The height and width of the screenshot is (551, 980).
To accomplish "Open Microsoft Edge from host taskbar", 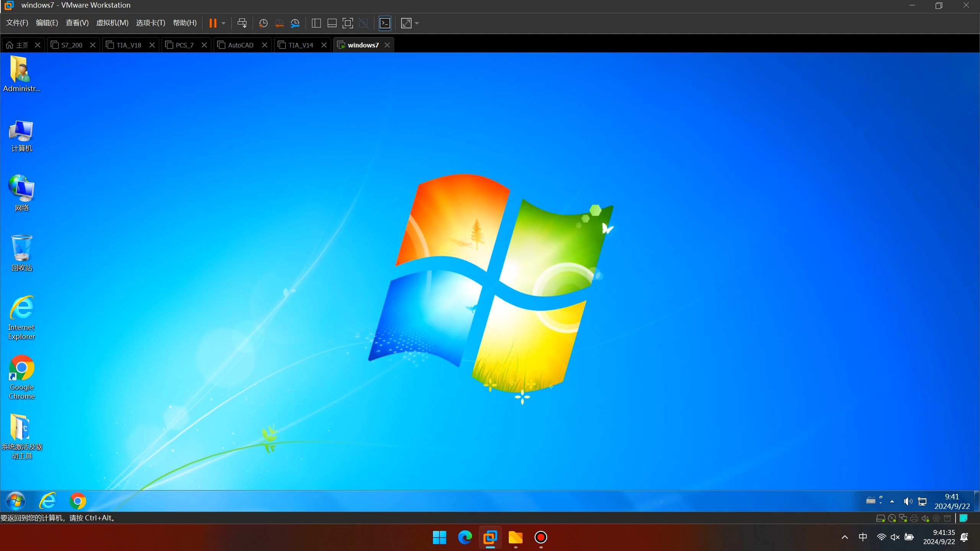I will [465, 537].
